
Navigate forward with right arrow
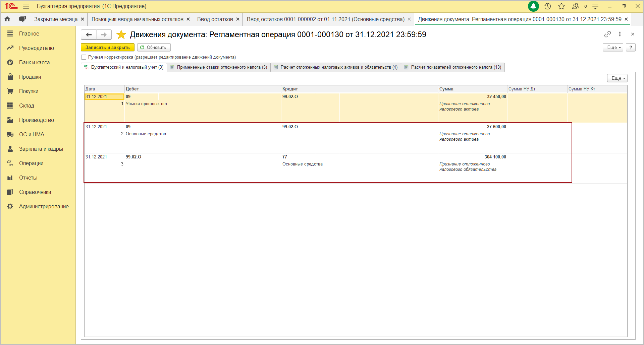pos(104,34)
